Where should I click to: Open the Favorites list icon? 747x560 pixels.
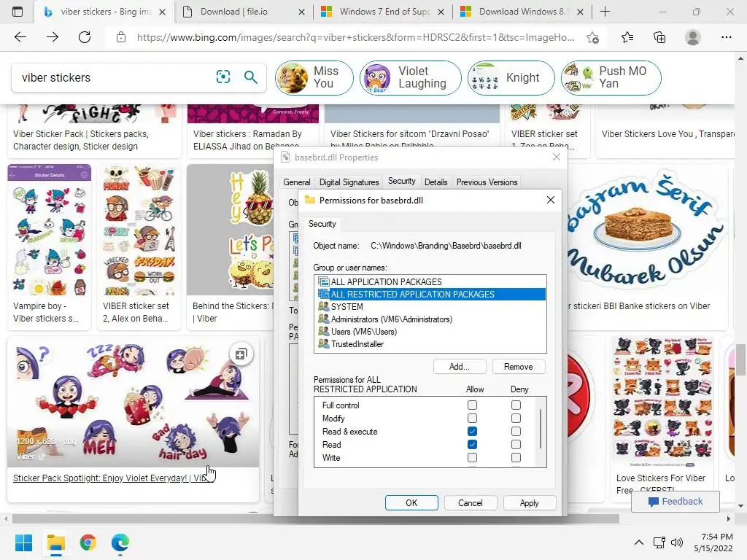tap(627, 37)
